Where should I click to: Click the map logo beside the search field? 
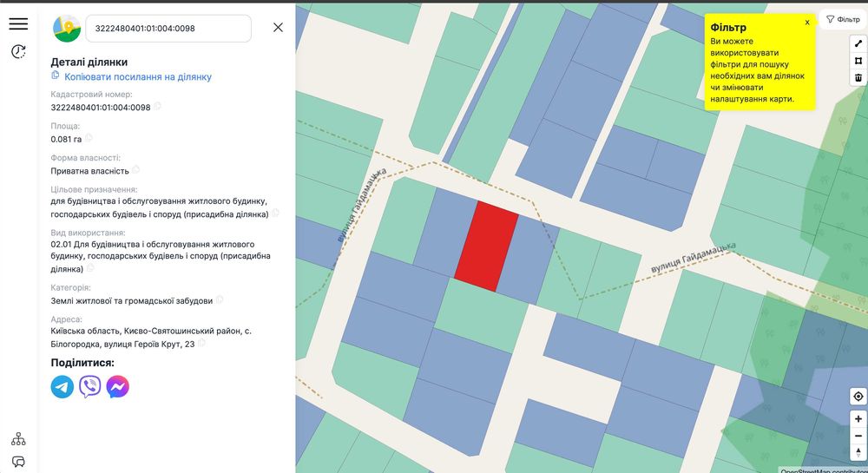[67, 29]
